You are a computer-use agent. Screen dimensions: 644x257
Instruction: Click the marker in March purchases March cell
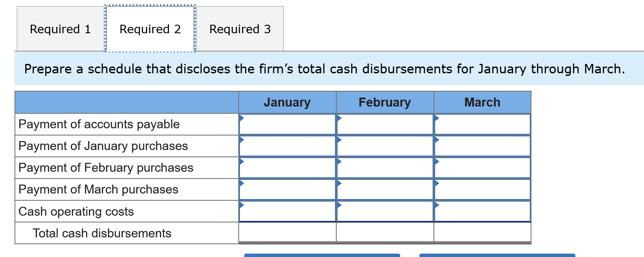click(x=436, y=184)
